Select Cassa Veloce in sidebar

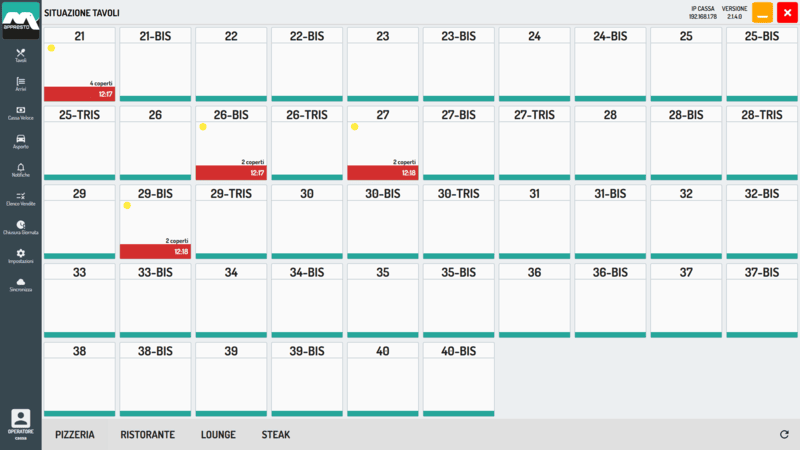click(20, 113)
